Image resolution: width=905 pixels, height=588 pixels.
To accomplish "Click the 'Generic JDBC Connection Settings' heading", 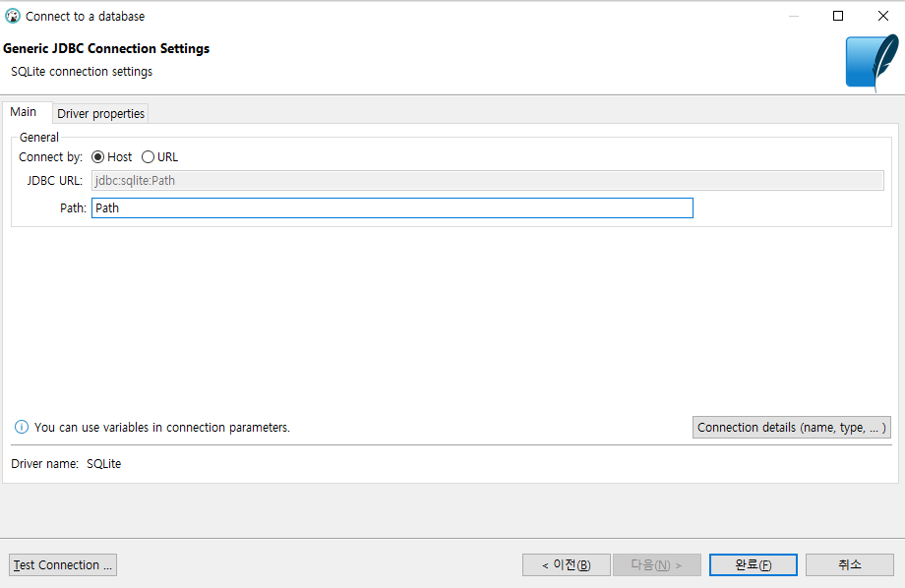I will [106, 48].
